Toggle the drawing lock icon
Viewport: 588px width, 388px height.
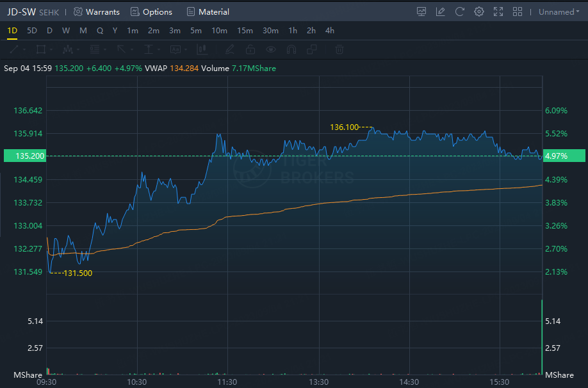point(250,49)
